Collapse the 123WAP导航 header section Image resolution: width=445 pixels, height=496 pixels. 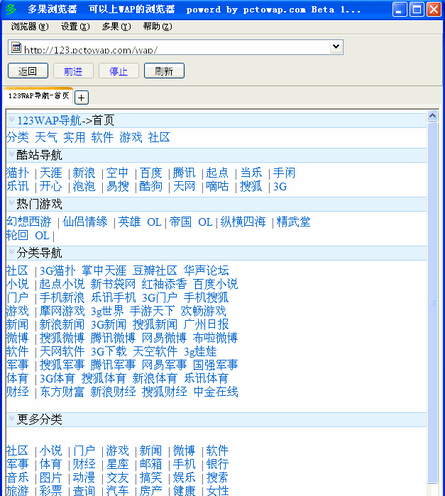12,119
